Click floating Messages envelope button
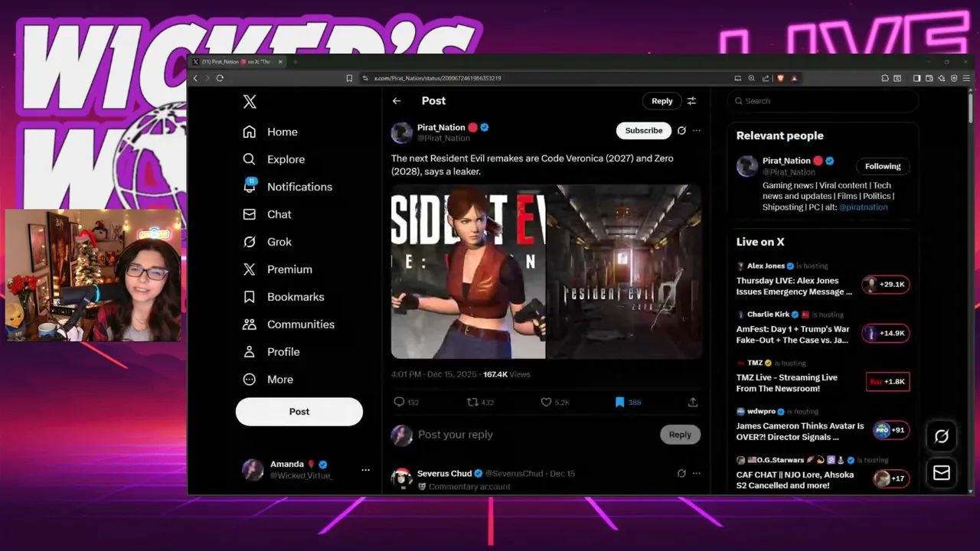This screenshot has height=551, width=980. click(942, 474)
